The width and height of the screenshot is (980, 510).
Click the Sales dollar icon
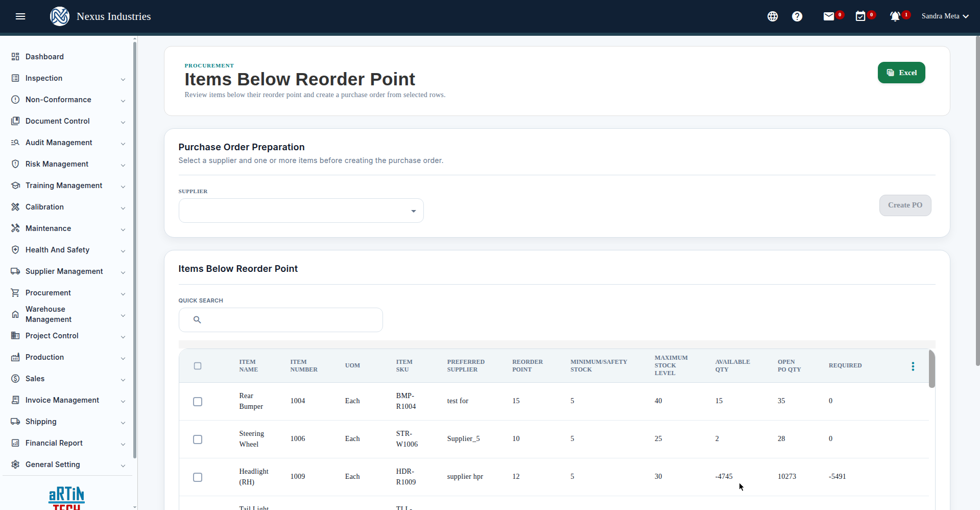(x=15, y=379)
